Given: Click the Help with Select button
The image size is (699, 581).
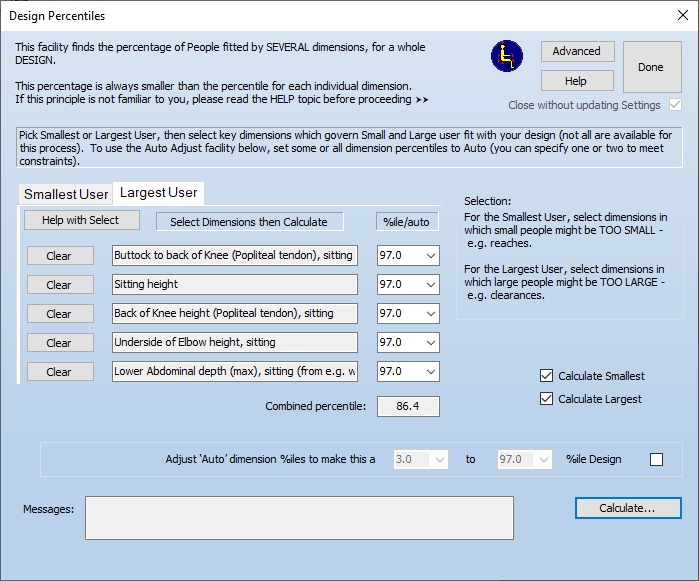Looking at the screenshot, I should (x=82, y=220).
